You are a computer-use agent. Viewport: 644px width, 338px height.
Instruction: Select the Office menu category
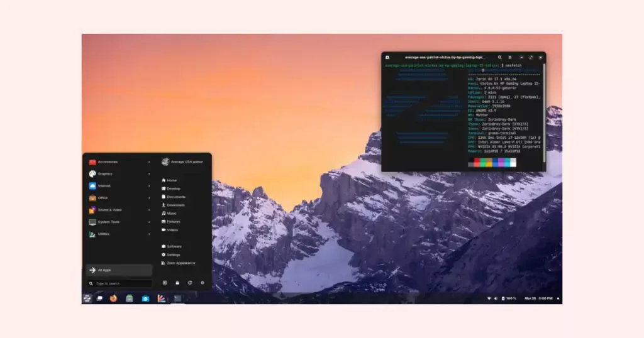(119, 198)
